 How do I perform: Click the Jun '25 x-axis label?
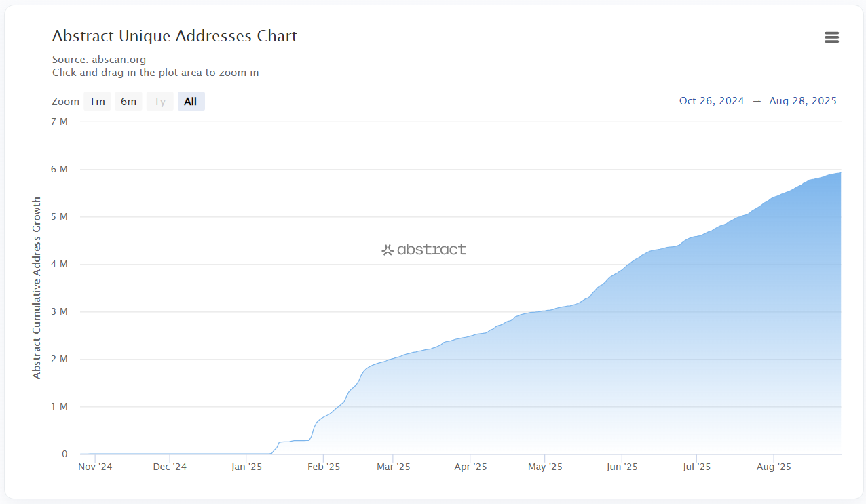pos(622,467)
